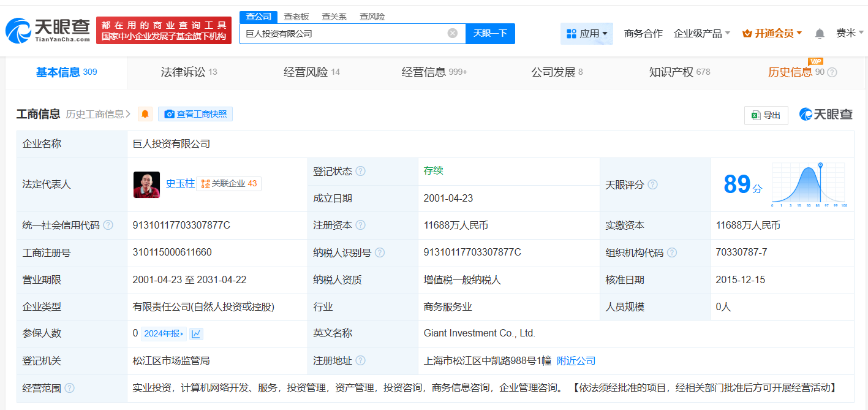This screenshot has height=410, width=868.
Task: Open the 应用 dropdown menu
Action: click(587, 34)
